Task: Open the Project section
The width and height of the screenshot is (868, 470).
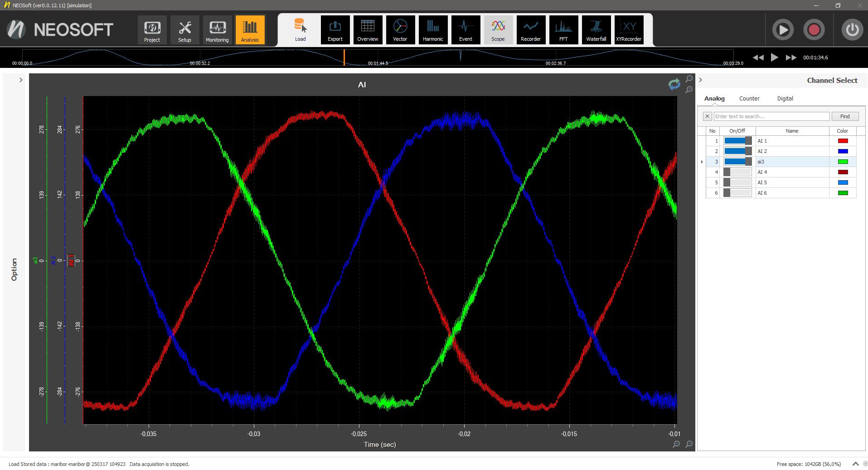Action: [x=152, y=30]
